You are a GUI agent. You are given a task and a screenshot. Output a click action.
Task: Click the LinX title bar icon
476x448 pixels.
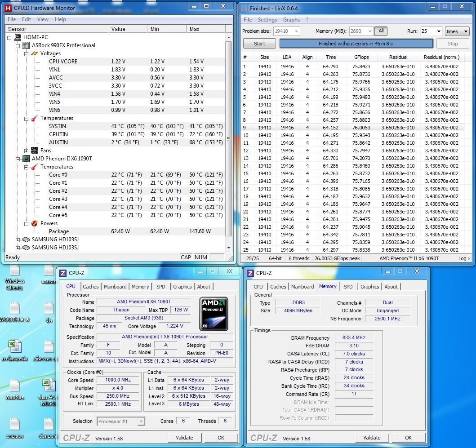244,9
